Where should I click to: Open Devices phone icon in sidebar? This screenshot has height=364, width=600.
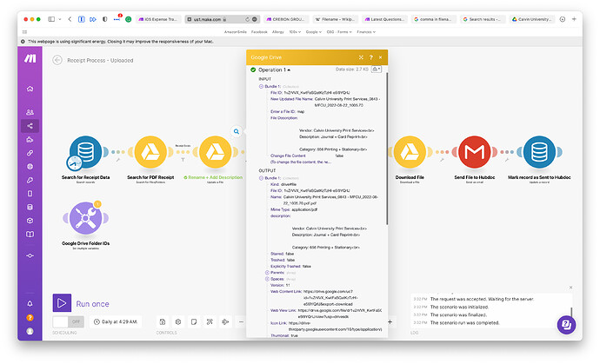pyautogui.click(x=30, y=194)
